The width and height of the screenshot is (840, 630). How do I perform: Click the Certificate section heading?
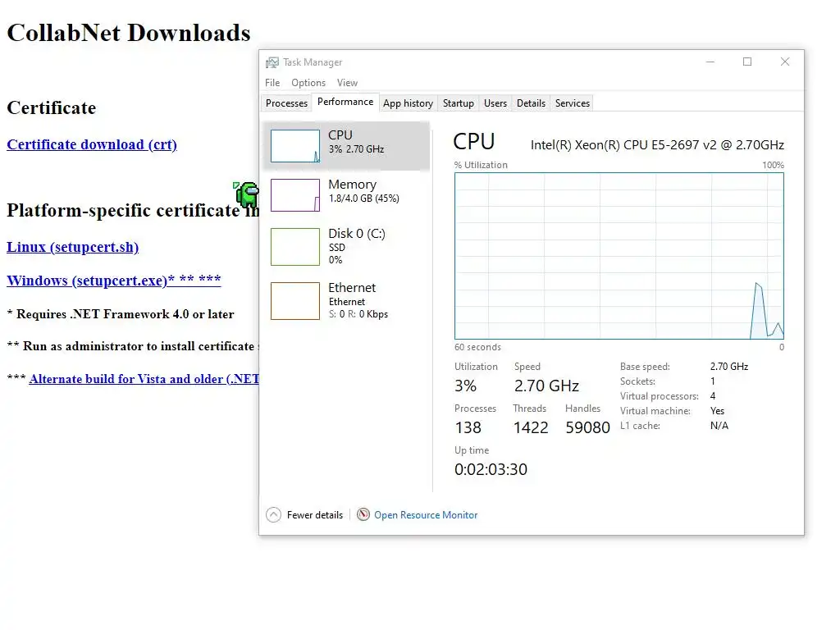52,107
